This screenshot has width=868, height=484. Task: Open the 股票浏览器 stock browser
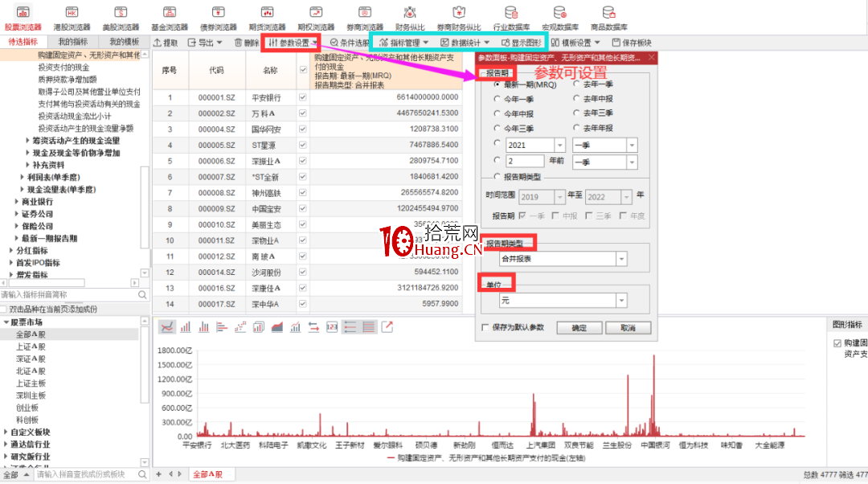tap(23, 18)
